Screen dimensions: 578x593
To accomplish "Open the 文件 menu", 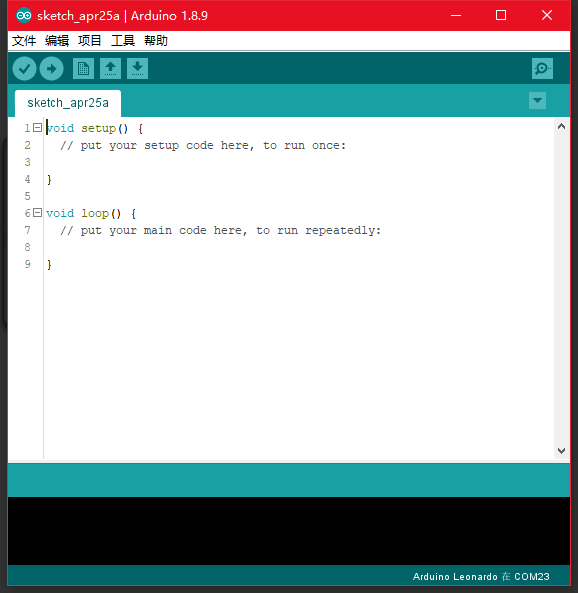I will pos(24,40).
